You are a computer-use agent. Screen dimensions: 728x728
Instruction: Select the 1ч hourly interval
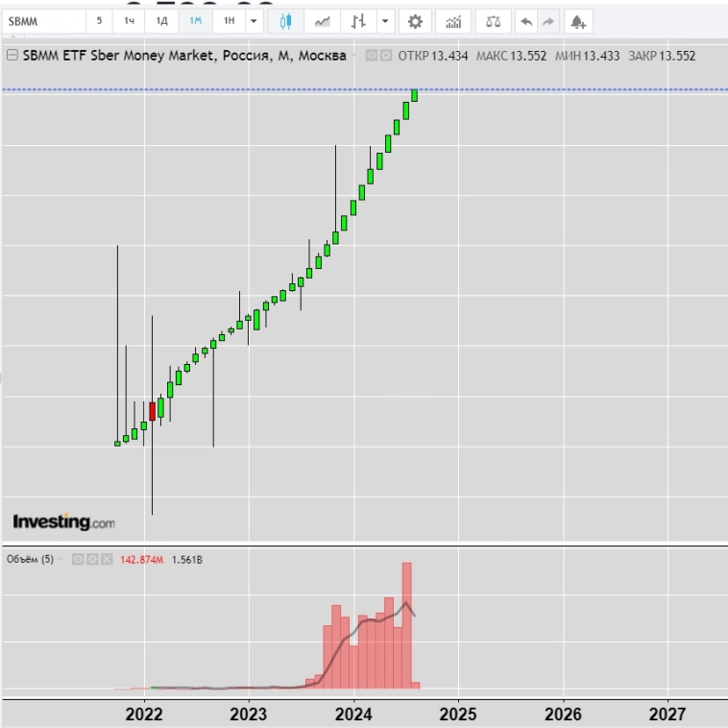tap(129, 21)
